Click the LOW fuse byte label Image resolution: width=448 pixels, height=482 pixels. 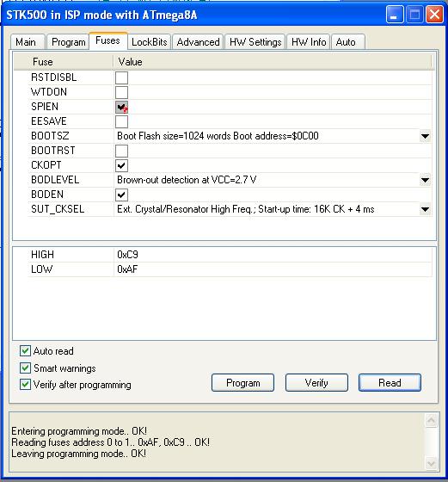coord(42,269)
